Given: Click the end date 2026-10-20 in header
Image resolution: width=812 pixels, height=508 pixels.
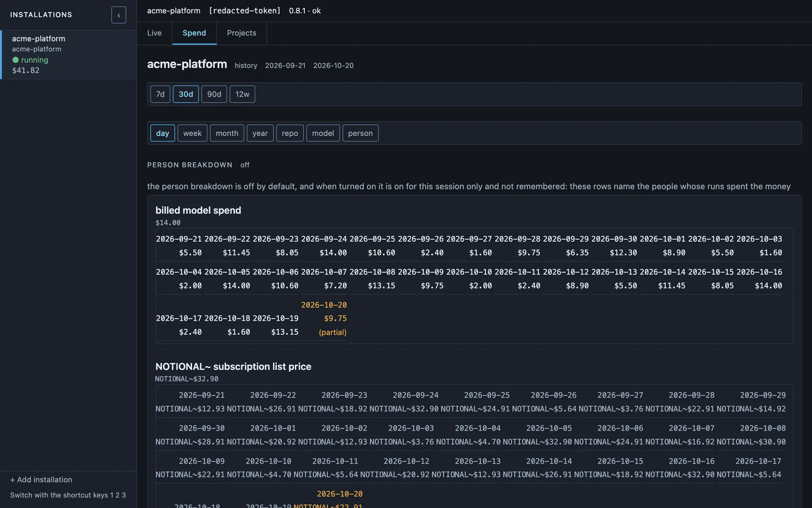Looking at the screenshot, I should (333, 66).
